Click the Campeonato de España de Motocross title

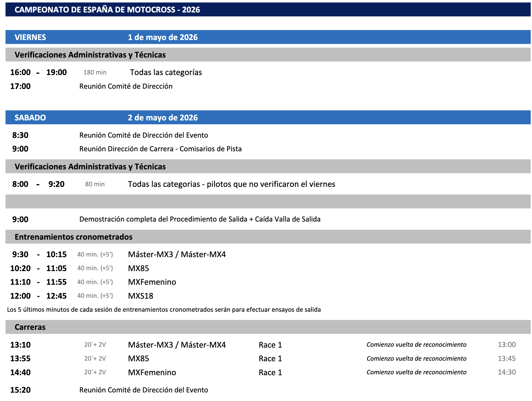tap(107, 10)
